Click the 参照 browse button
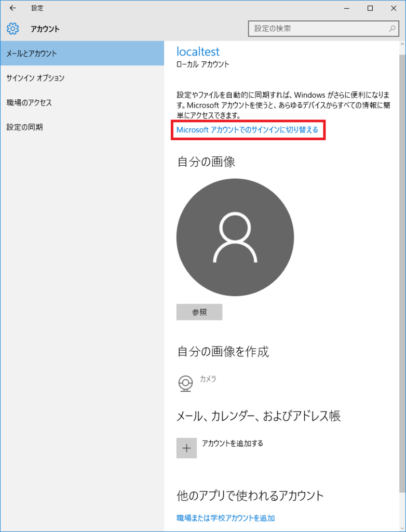 [199, 312]
